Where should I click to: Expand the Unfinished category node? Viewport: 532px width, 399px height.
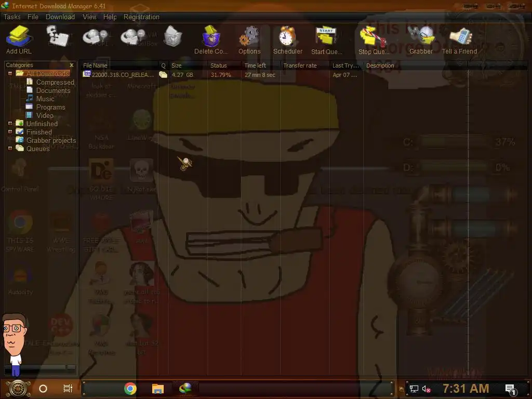pos(10,124)
